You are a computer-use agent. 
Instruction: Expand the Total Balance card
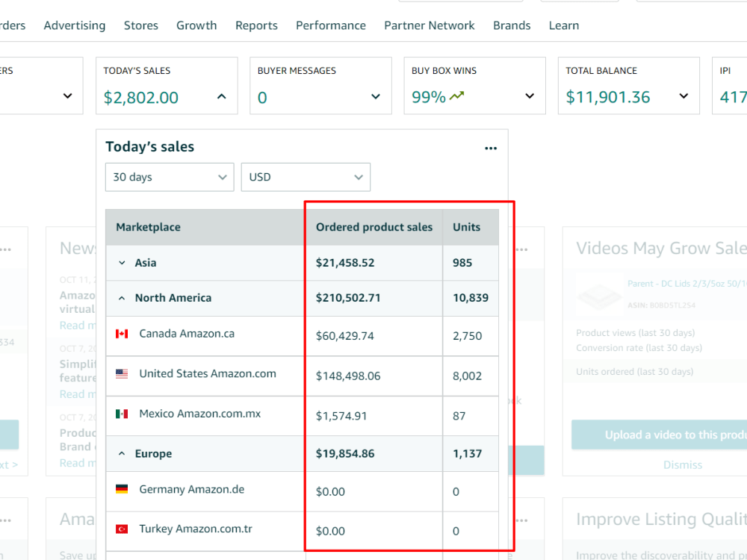[684, 96]
